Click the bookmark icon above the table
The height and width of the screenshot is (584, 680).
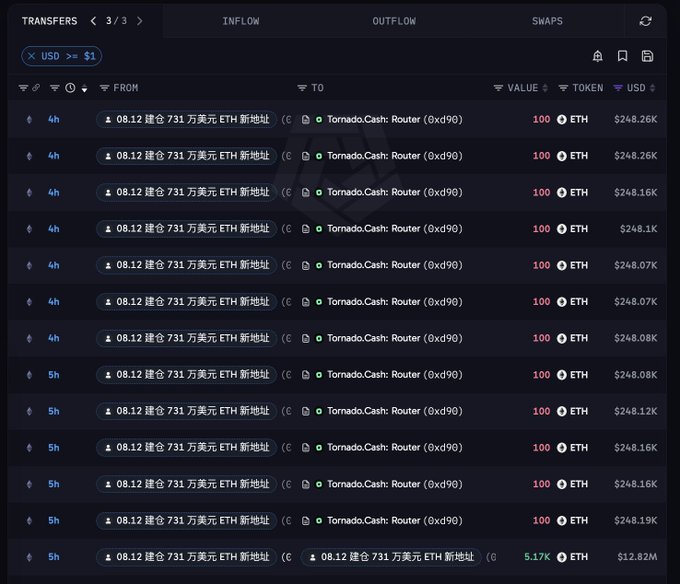point(622,56)
